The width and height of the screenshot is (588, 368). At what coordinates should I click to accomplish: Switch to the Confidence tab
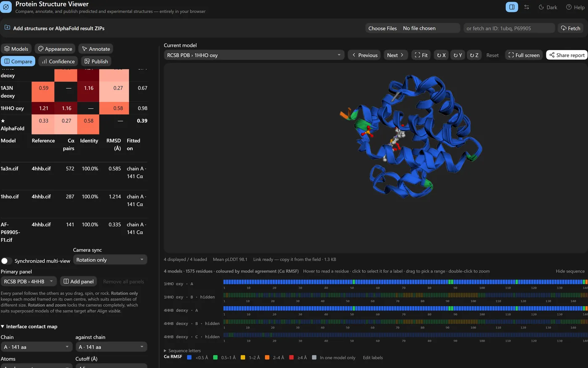[x=58, y=61]
